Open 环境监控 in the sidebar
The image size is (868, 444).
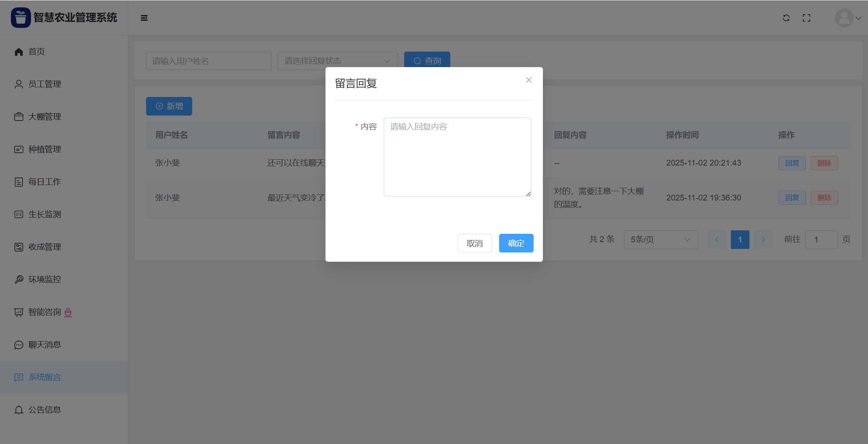click(x=45, y=280)
